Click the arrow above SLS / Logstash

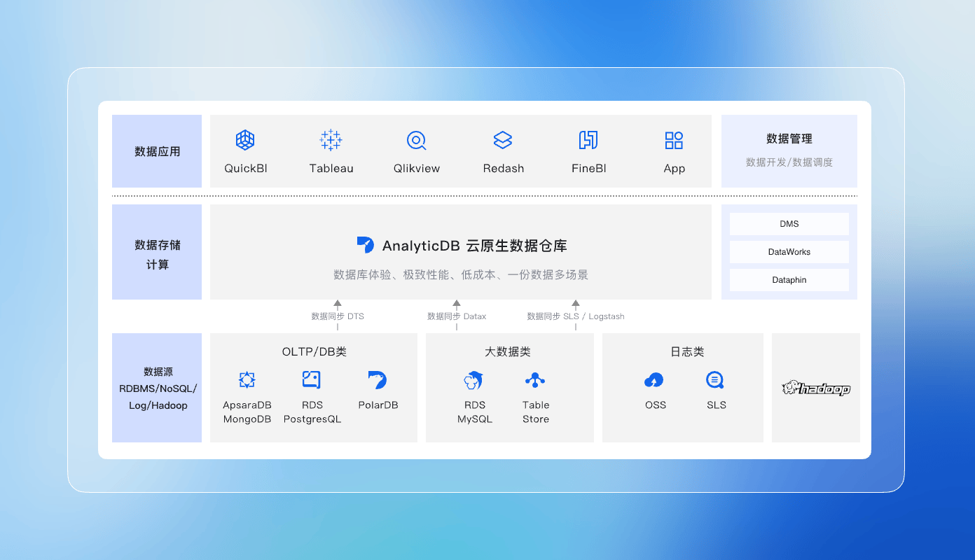[576, 304]
